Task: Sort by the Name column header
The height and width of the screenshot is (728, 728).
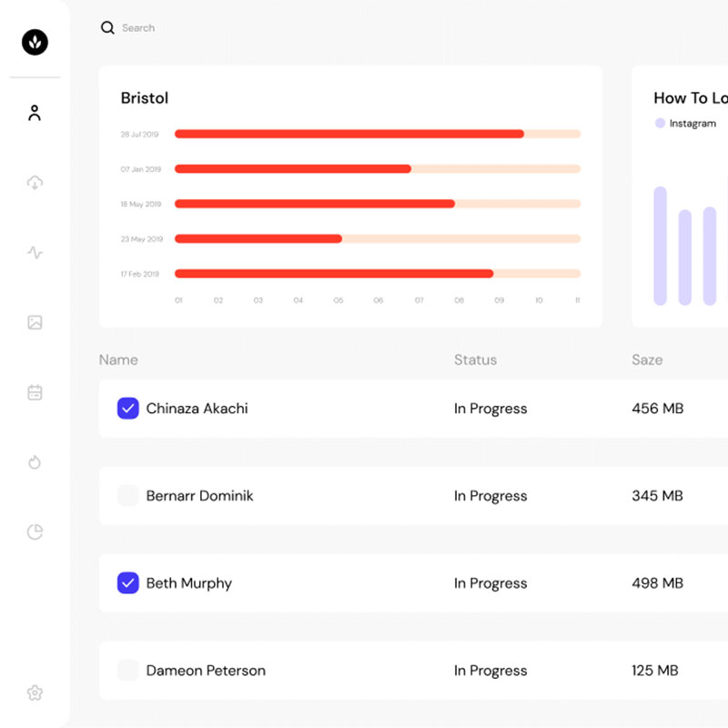Action: (118, 360)
